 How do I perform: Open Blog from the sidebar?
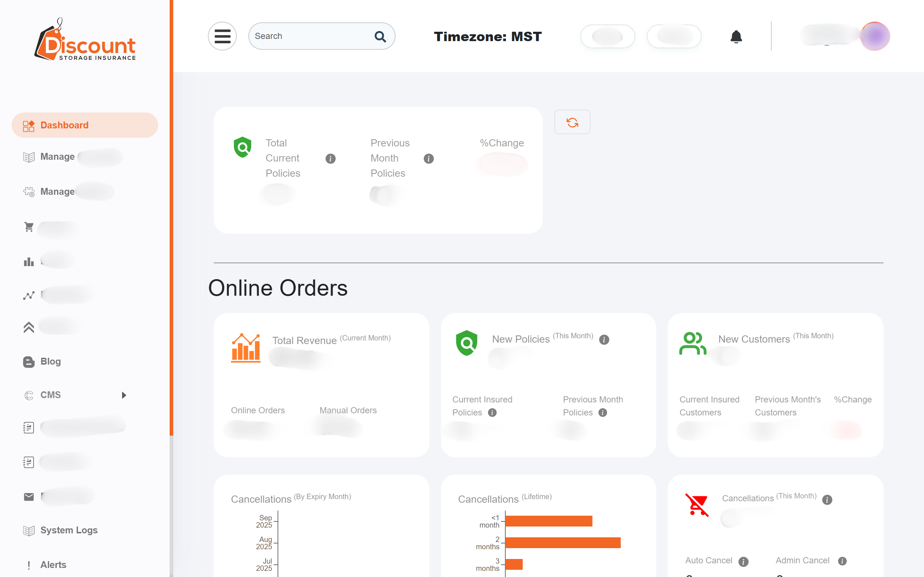coord(51,361)
